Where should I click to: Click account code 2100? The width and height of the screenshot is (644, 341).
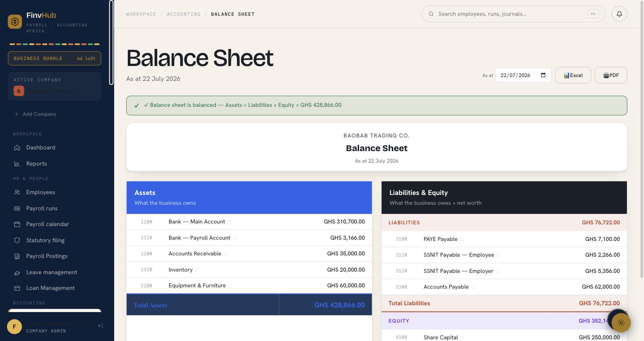click(x=146, y=286)
